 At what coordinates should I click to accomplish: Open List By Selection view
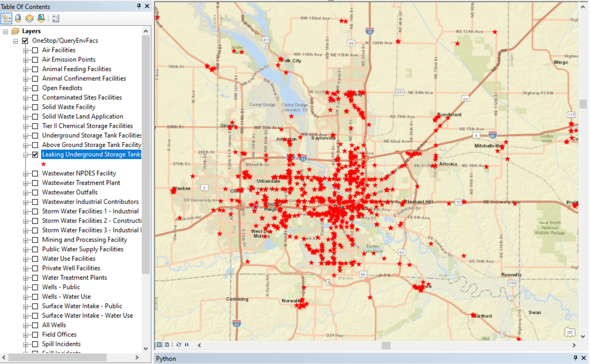pos(41,18)
